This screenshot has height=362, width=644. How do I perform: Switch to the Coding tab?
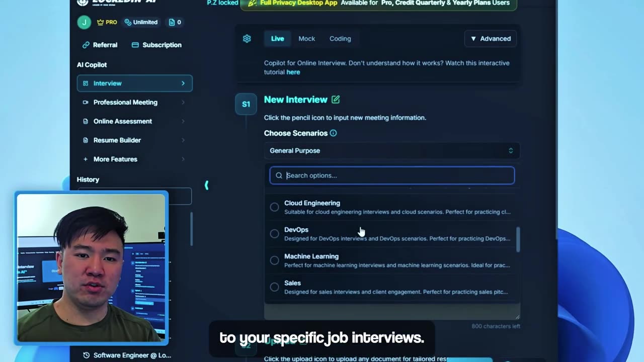[340, 39]
